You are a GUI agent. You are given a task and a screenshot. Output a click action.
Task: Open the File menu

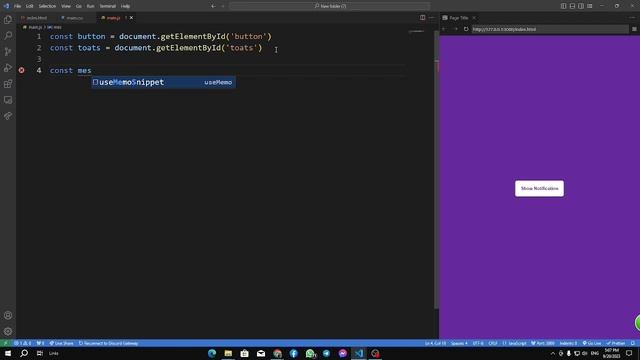pyautogui.click(x=18, y=6)
